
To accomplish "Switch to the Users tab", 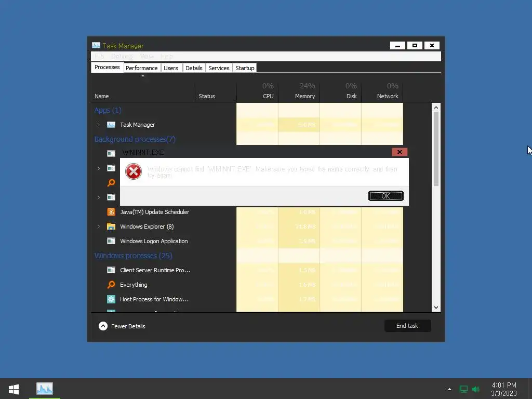I will [170, 68].
